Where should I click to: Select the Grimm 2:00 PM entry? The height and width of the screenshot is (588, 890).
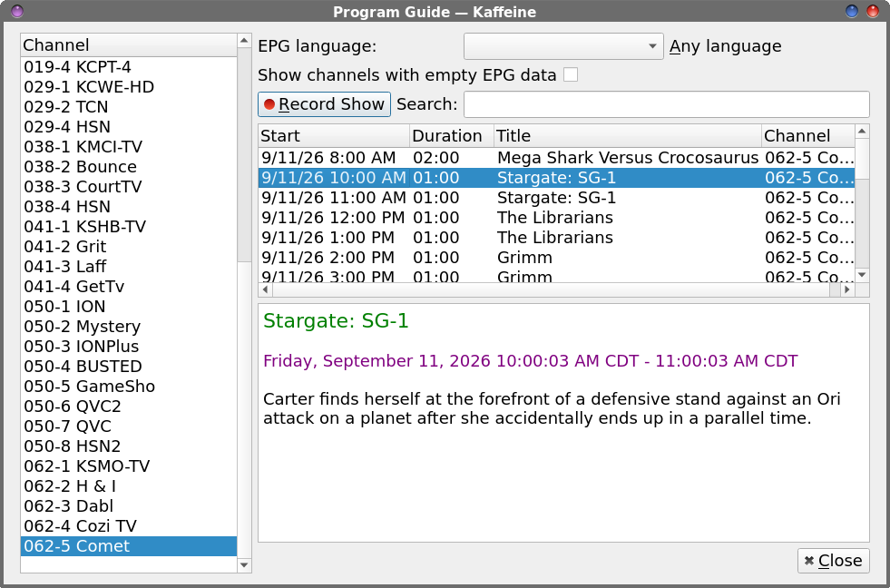(x=556, y=258)
